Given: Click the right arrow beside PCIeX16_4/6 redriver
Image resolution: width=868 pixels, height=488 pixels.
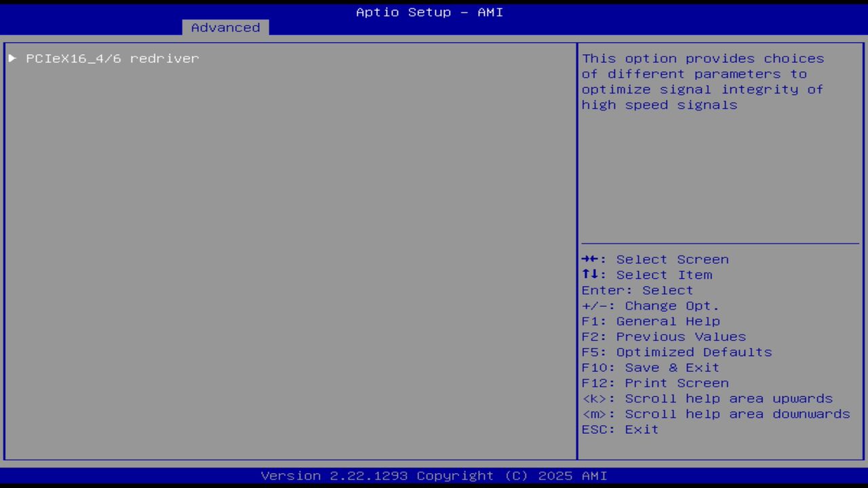Looking at the screenshot, I should [12, 58].
